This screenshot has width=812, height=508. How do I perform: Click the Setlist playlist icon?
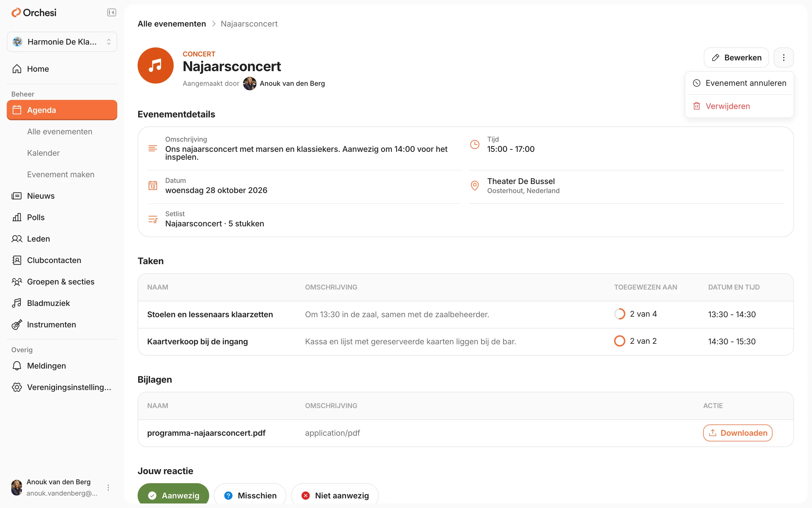153,219
